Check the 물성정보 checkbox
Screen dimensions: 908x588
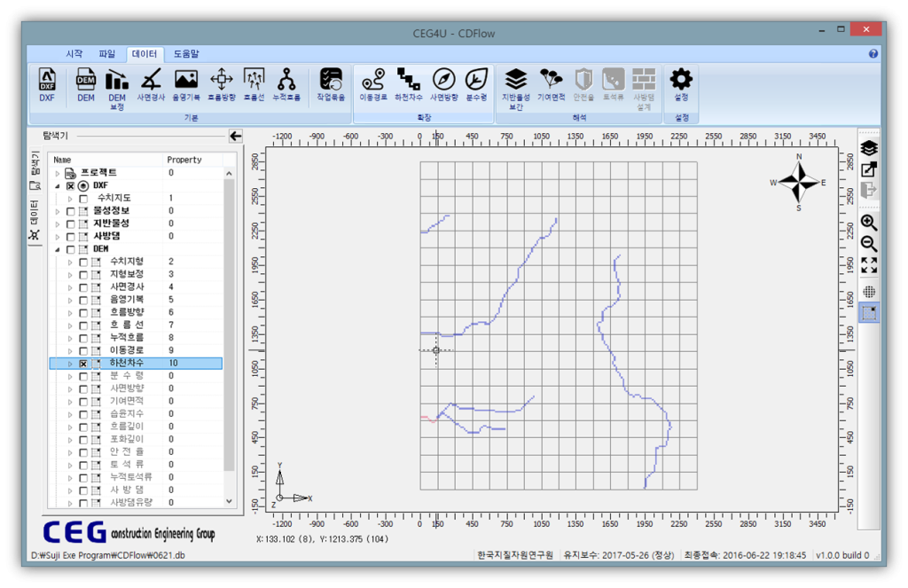(x=71, y=211)
